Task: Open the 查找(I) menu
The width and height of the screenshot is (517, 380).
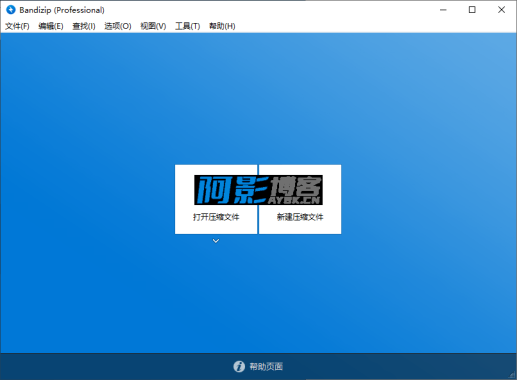Action: coord(84,26)
